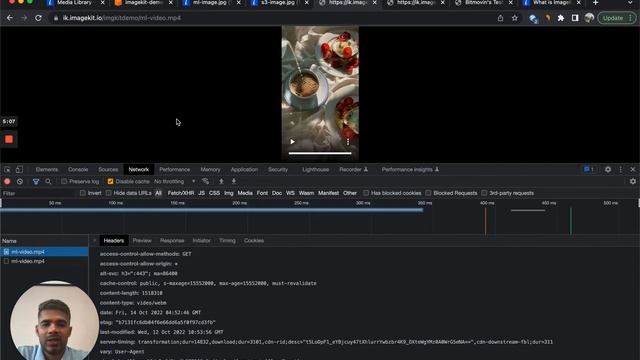Click the address bar URL
The image size is (640, 360).
(122, 18)
